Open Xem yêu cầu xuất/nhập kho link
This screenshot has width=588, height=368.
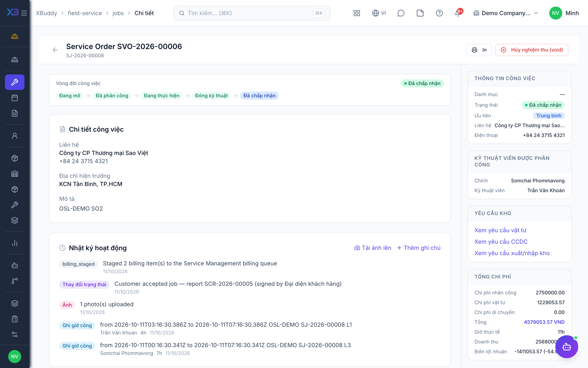(512, 253)
